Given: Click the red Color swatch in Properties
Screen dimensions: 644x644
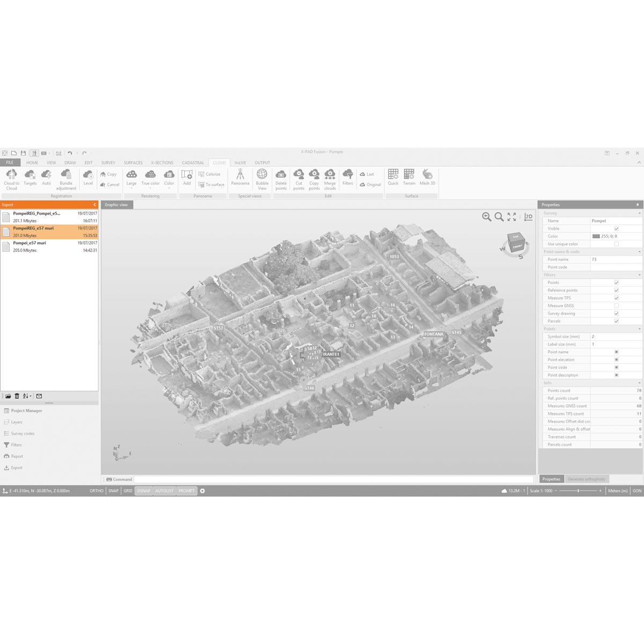Looking at the screenshot, I should click(596, 236).
